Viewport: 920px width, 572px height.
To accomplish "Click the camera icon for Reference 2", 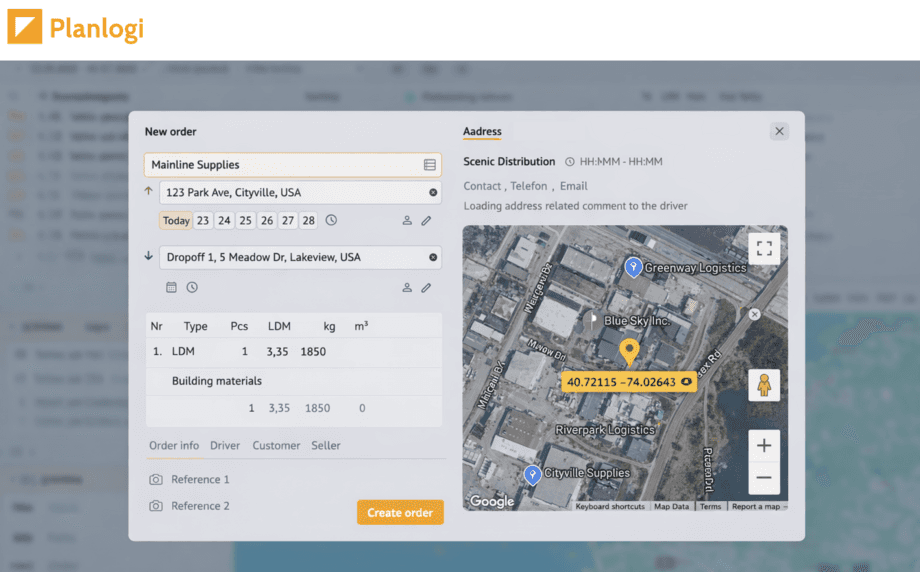I will click(x=156, y=506).
